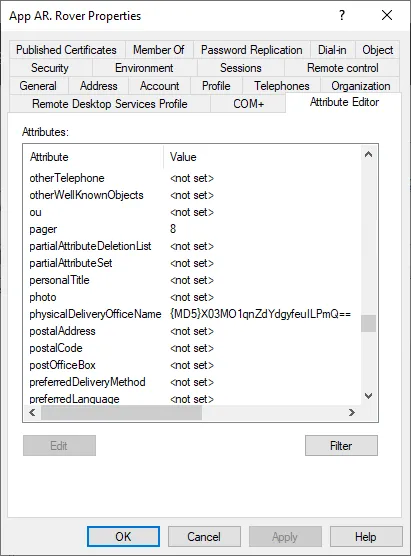Viewport: 411px width, 556px height.
Task: Sort by the Attribute column header
Action: (x=93, y=157)
